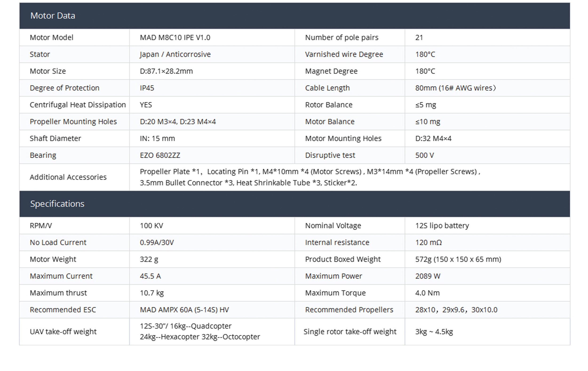The width and height of the screenshot is (588, 371).
Task: Click the Number of pole pairs label
Action: tap(341, 37)
